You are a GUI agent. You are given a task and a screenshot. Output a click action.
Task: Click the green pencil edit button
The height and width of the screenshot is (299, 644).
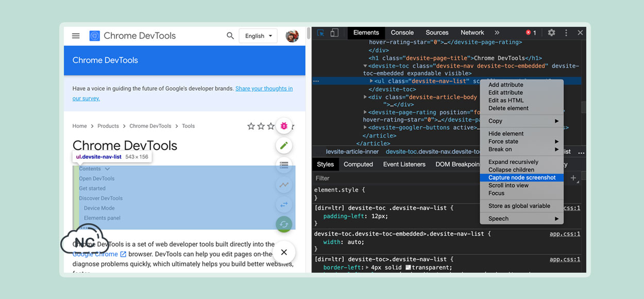click(x=284, y=145)
